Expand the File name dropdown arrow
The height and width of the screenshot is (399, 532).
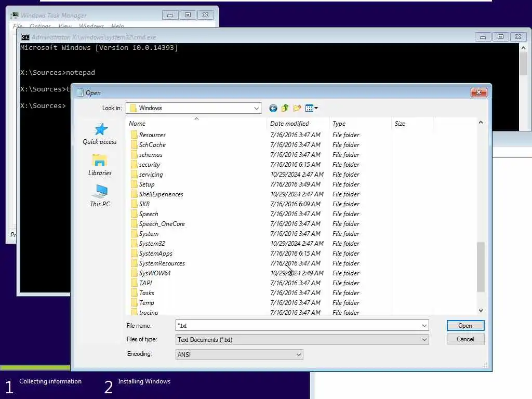click(424, 326)
